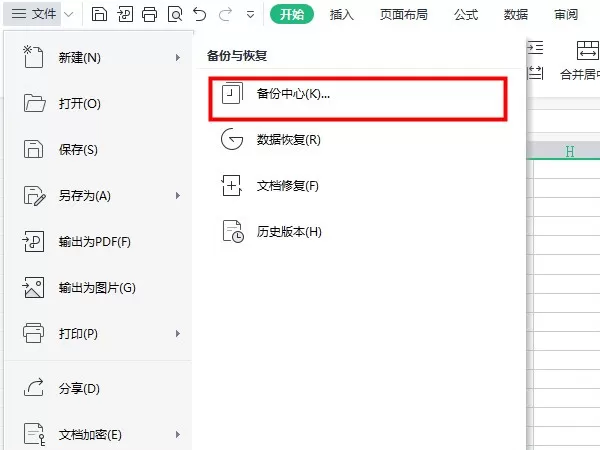
Task: Expand the 另存为(A) submenu arrow
Action: point(178,196)
